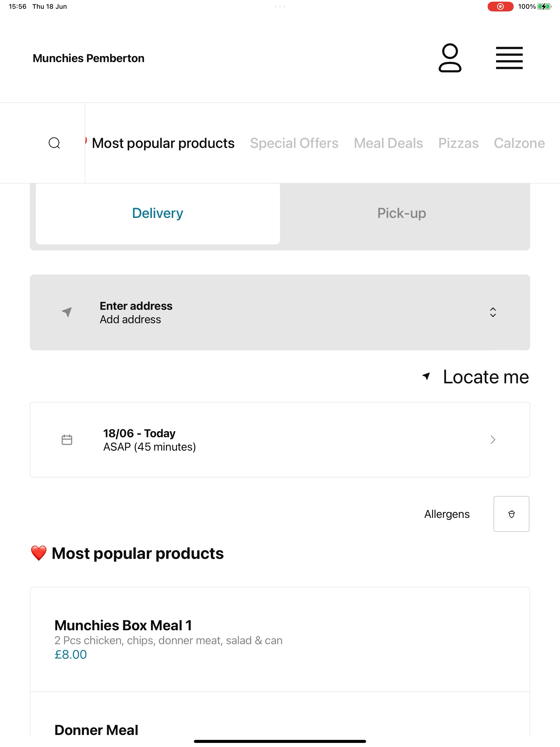The image size is (560, 747).
Task: Tap the Locate me link
Action: [x=476, y=377]
